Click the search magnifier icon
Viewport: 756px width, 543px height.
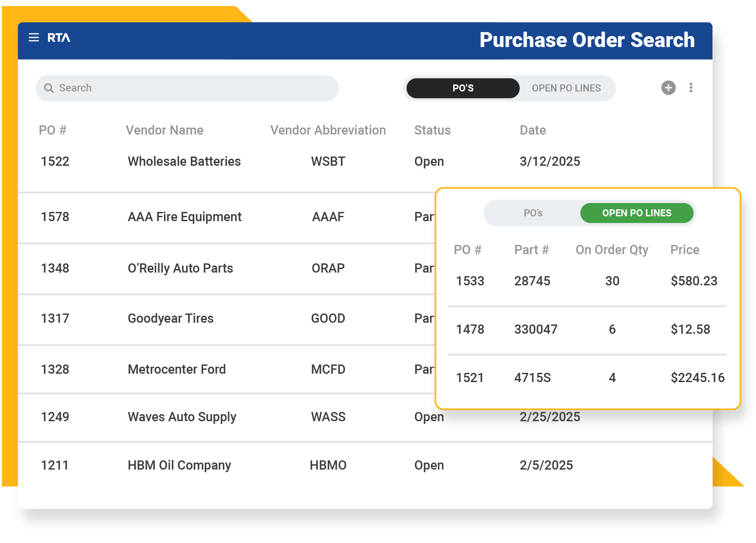pyautogui.click(x=49, y=88)
